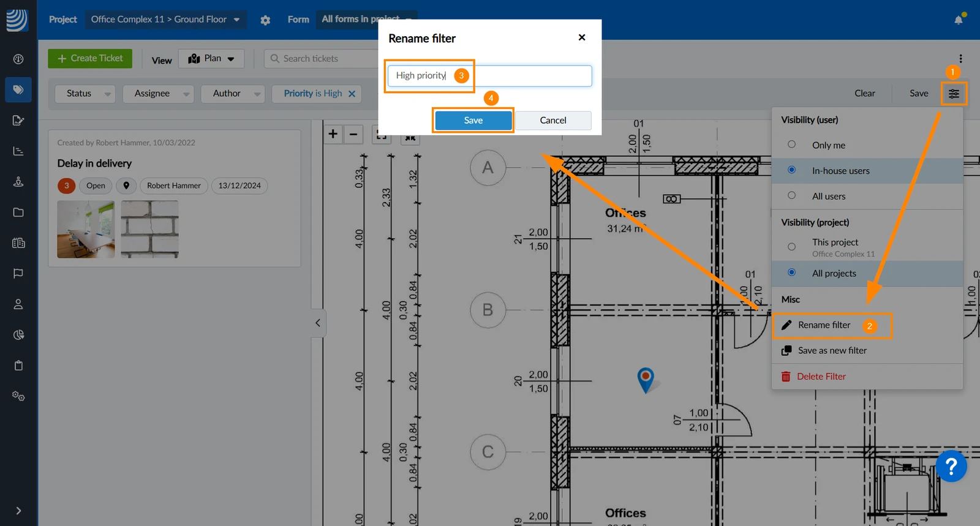Zoom in on the plan with plus button
This screenshot has width=980, height=526.
pyautogui.click(x=333, y=134)
